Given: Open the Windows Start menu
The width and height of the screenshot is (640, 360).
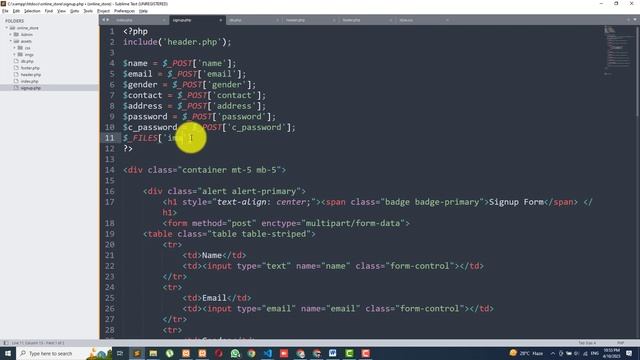Looking at the screenshot, I should click(8, 353).
